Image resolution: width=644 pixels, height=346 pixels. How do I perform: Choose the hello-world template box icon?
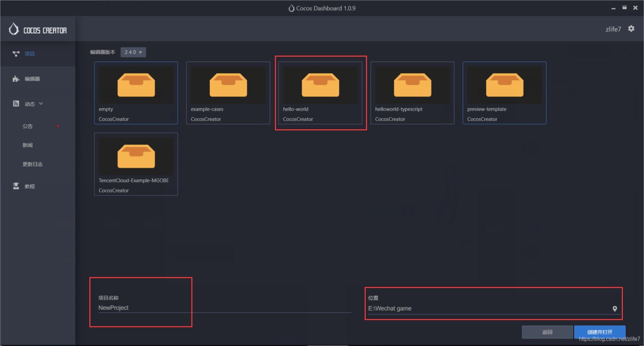click(x=320, y=85)
